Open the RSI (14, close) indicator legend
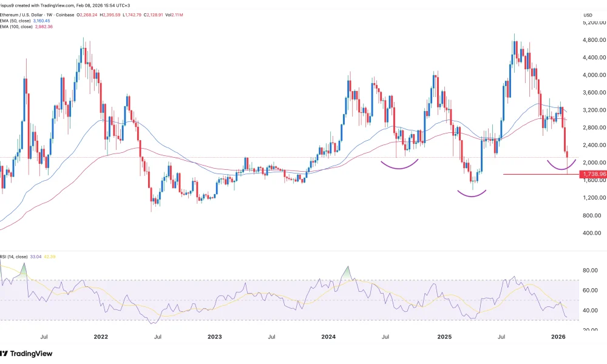 [13, 257]
